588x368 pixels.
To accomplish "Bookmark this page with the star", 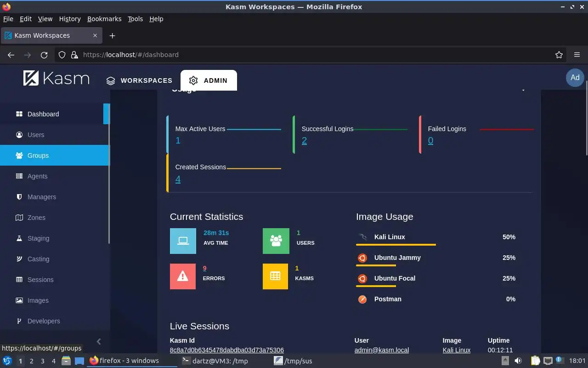I will click(559, 55).
